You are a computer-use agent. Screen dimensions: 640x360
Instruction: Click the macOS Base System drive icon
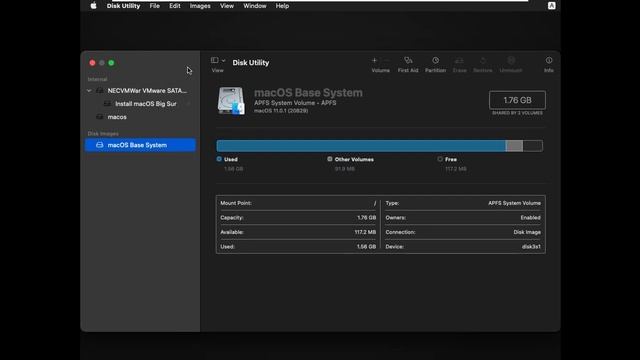(231, 100)
